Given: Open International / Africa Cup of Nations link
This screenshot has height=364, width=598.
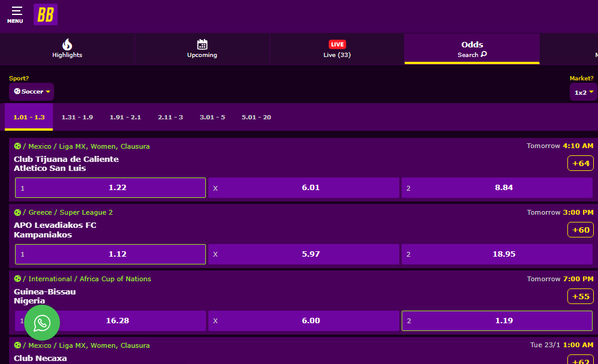Looking at the screenshot, I should coord(89,279).
